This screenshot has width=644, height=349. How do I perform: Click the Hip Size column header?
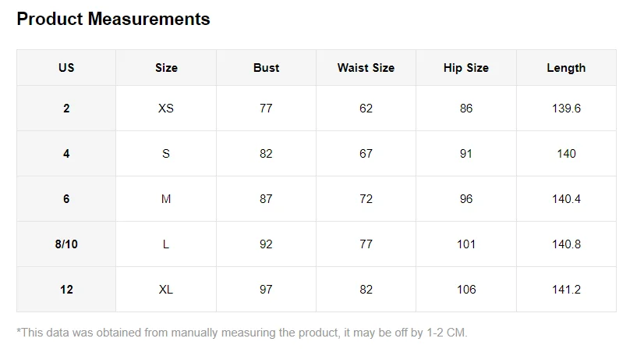[x=466, y=68]
